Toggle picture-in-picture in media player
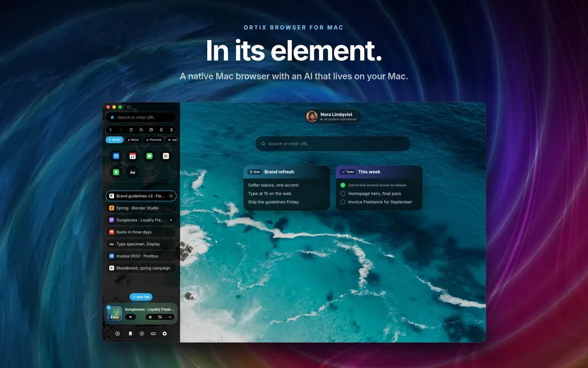Screen dimensions: 588x368 pos(160,317)
